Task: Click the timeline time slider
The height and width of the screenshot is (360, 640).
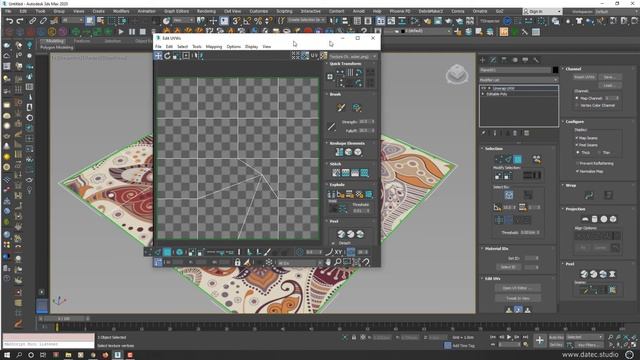Action: point(63,318)
